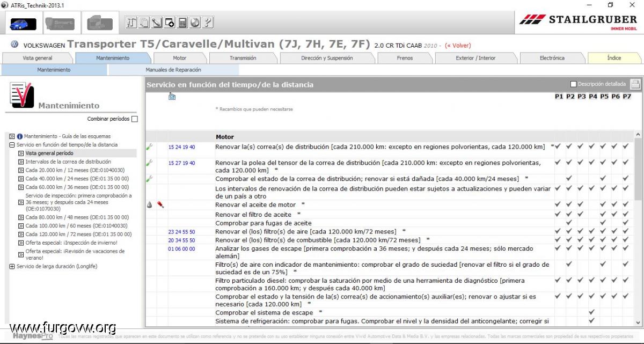Tick the Combinar períodos checkbox
Viewport: 644px width, 344px height.
tap(135, 119)
